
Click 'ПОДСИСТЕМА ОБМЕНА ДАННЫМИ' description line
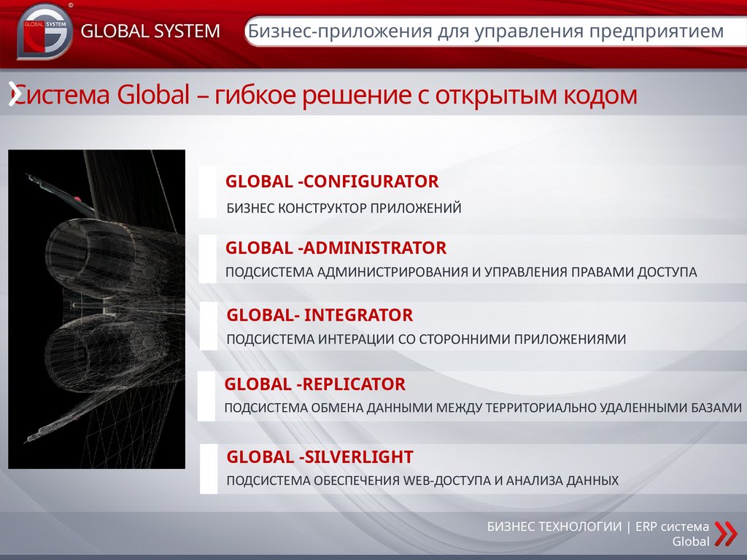(x=483, y=408)
